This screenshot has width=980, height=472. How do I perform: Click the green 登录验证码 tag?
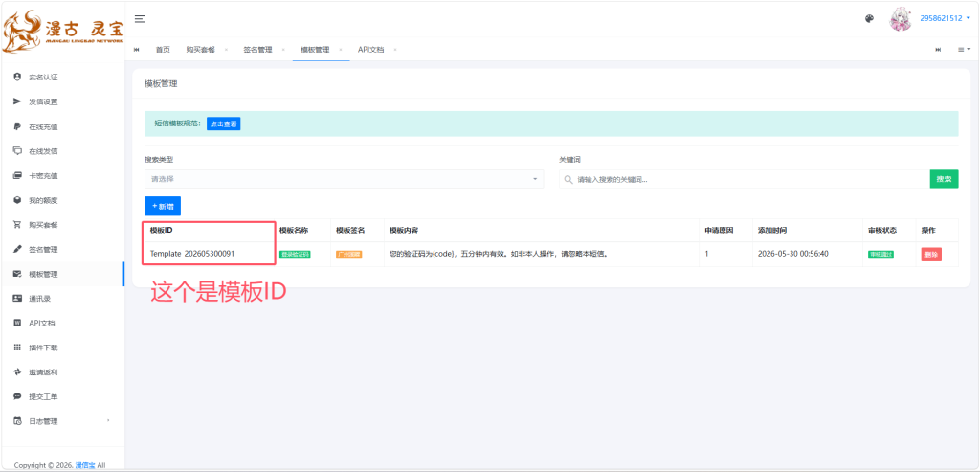click(295, 255)
